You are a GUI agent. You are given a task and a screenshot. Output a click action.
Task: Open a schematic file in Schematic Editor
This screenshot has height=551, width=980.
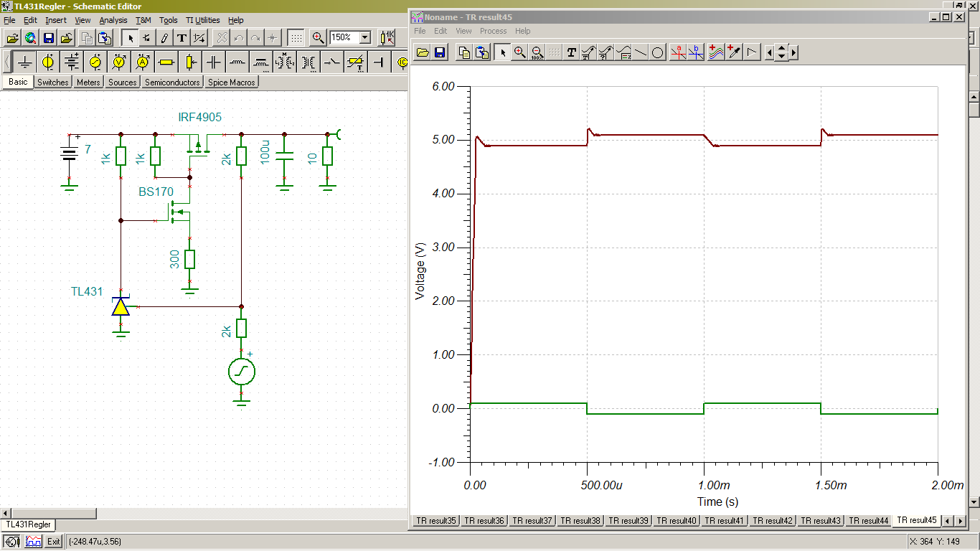(x=12, y=37)
